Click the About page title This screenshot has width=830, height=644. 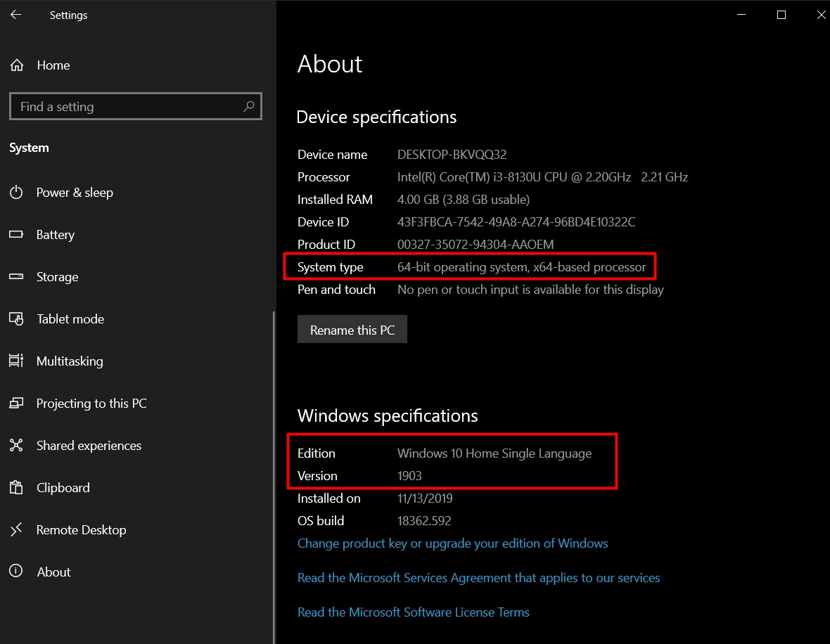pos(330,64)
